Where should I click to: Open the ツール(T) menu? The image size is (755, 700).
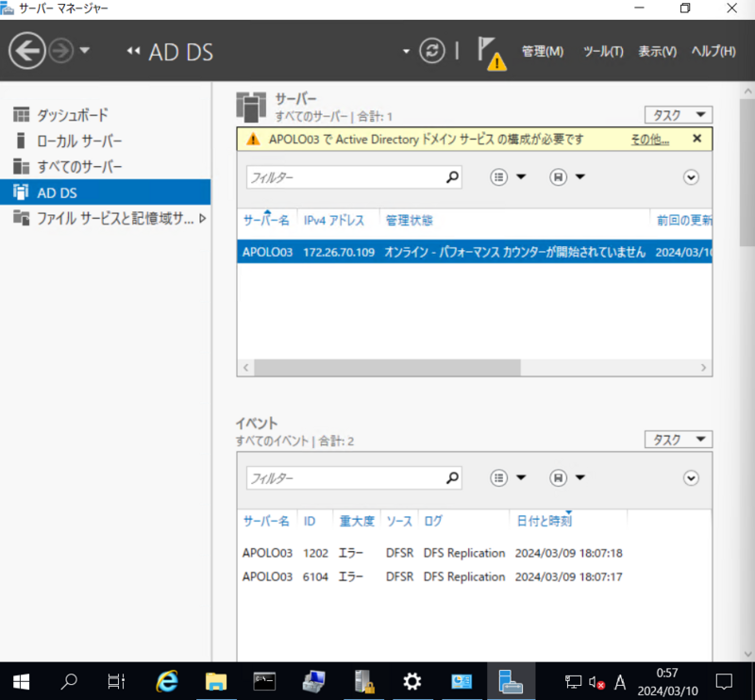point(603,51)
